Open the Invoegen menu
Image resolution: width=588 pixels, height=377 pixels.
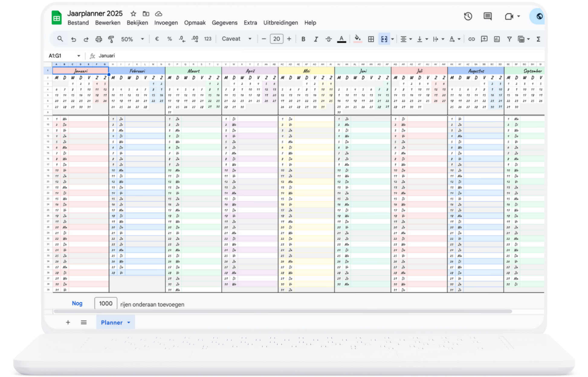click(x=166, y=23)
